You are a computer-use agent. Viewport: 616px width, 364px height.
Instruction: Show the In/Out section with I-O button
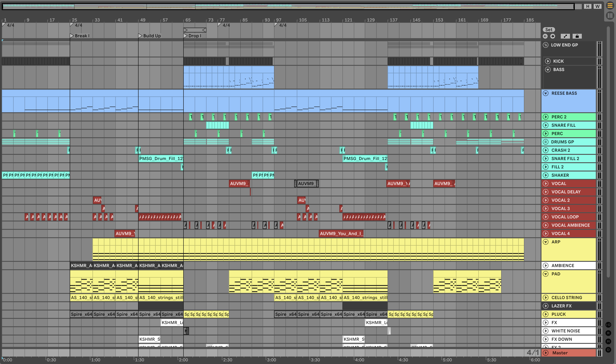pyautogui.click(x=608, y=325)
